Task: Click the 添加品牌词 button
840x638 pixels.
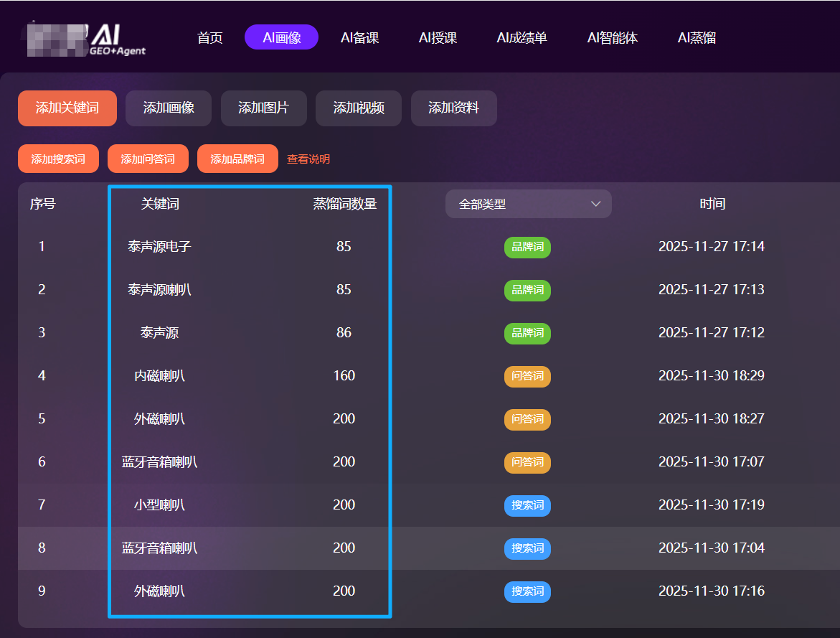Action: [237, 159]
